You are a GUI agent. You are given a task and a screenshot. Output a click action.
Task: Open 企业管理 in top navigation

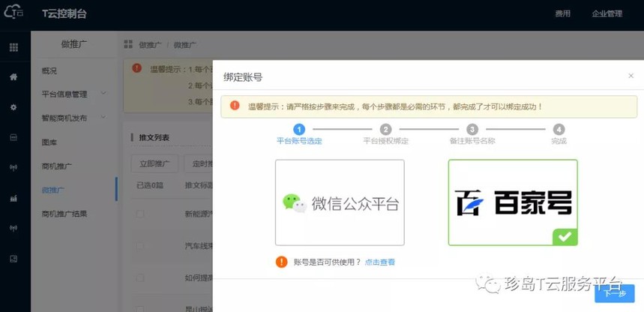(607, 13)
